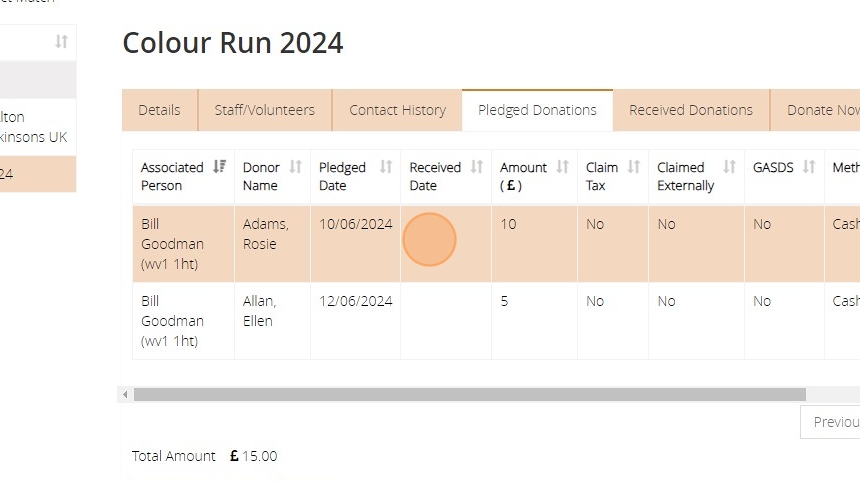Screen dimensions: 860x481
Task: Open the Details tab
Action: click(x=160, y=110)
